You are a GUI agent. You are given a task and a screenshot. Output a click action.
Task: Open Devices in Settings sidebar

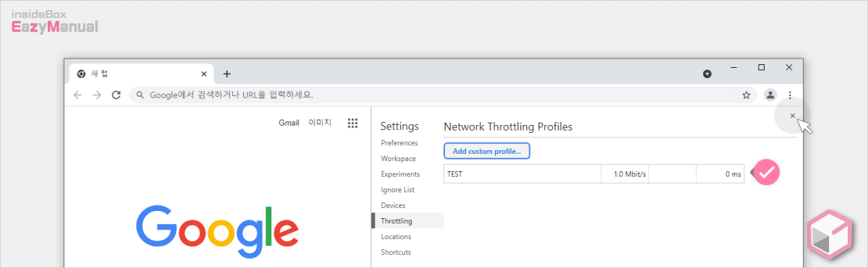393,206
